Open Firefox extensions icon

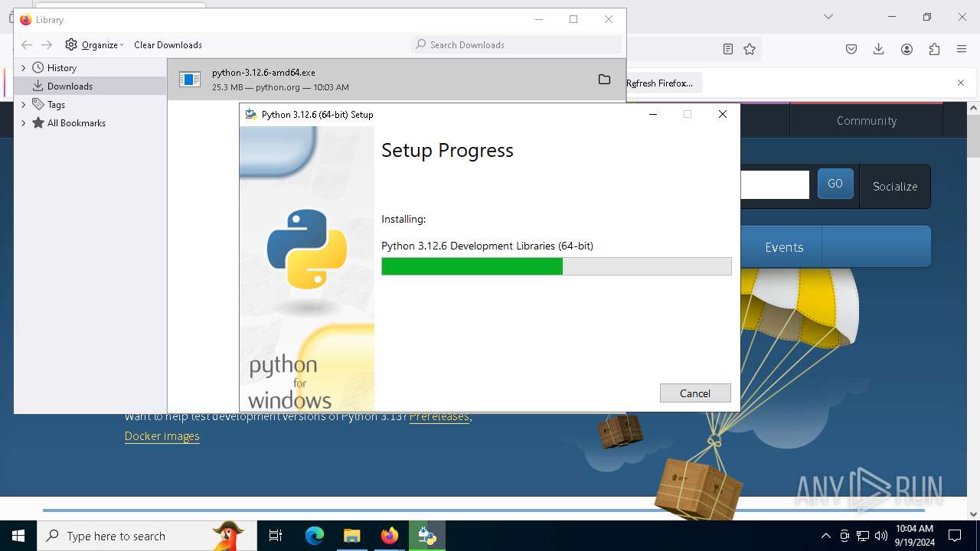(934, 49)
